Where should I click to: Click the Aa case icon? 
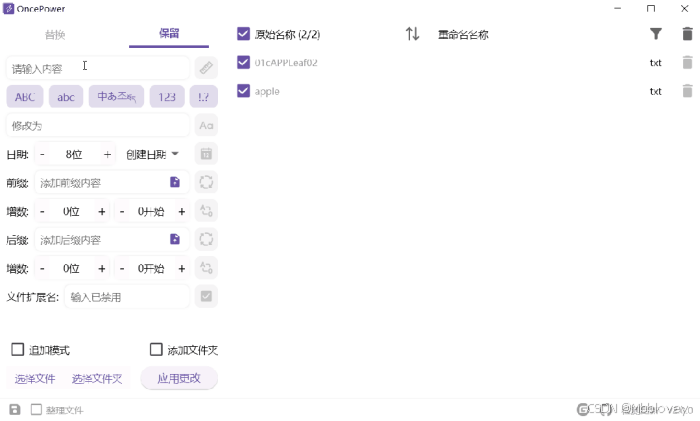pyautogui.click(x=206, y=125)
